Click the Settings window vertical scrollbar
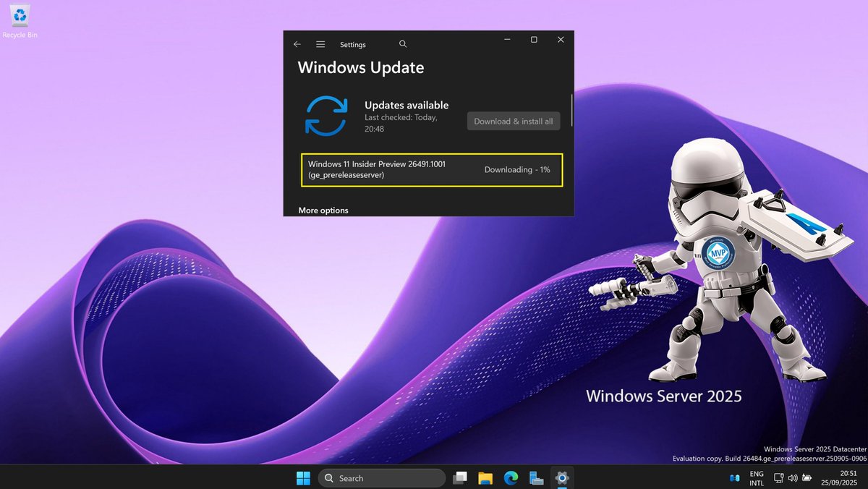The width and height of the screenshot is (868, 489). [x=571, y=110]
